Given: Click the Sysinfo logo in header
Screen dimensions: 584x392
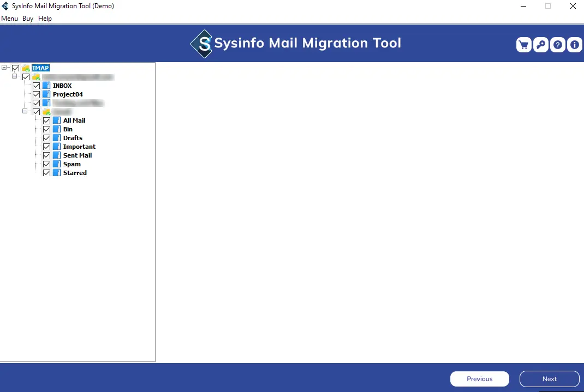Looking at the screenshot, I should 201,44.
